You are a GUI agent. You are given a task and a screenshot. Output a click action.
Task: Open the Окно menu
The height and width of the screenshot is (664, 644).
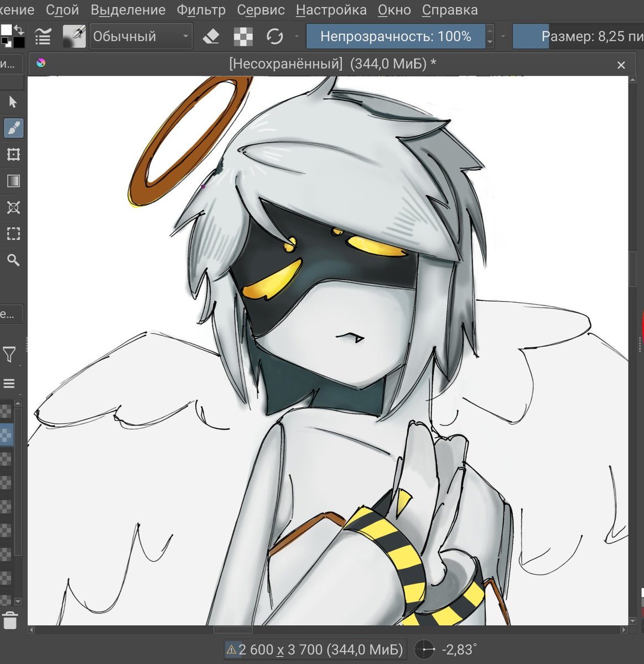(x=394, y=10)
